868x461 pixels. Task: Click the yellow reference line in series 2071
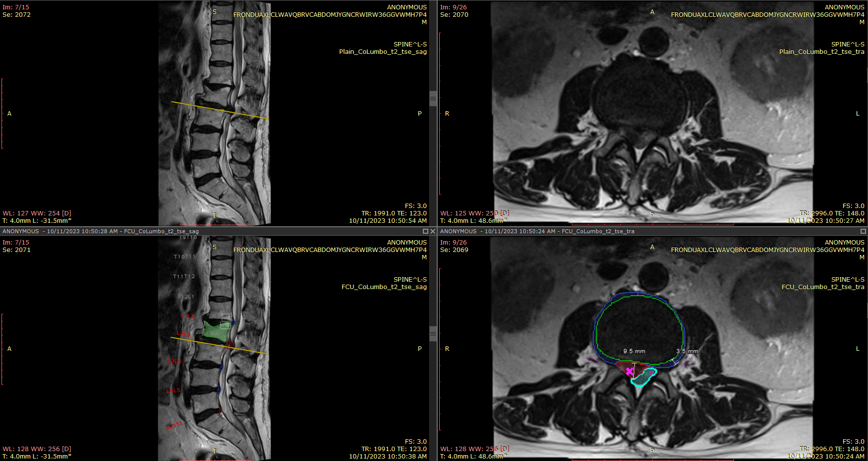[x=220, y=346]
